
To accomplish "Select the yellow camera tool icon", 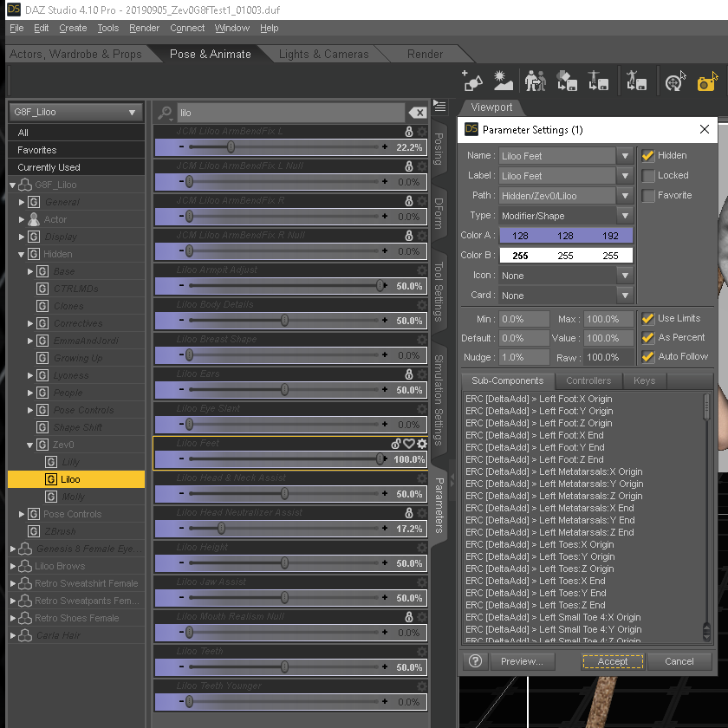I will (707, 81).
